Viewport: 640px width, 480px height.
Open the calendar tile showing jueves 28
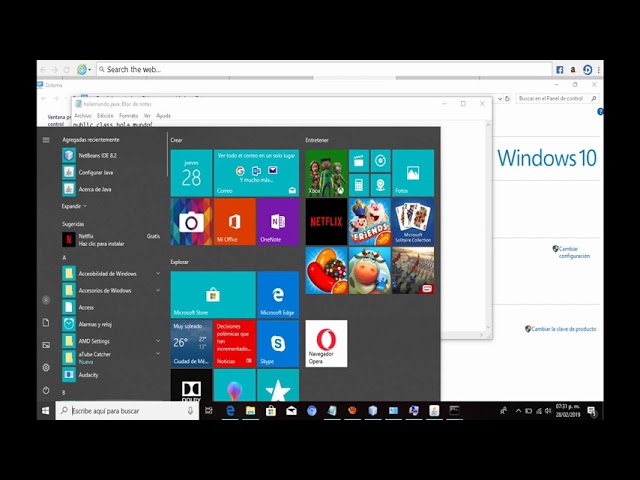pos(191,173)
